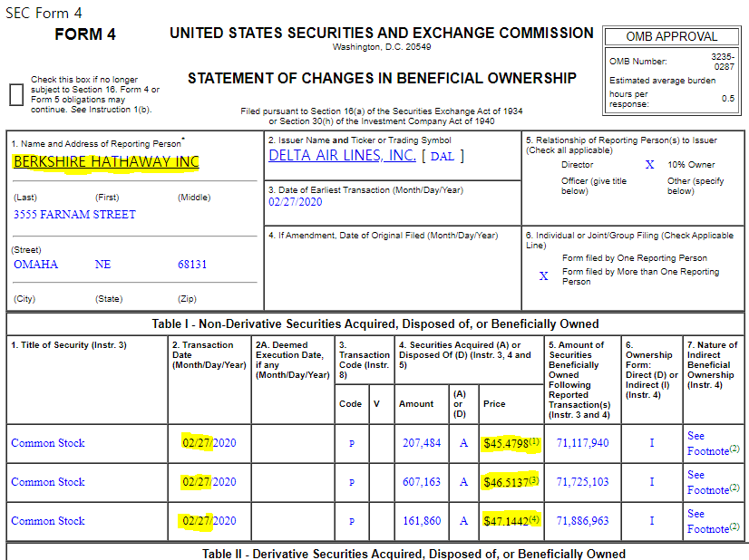Toggle the 10% Owner X mark
The image size is (749, 560).
649,165
